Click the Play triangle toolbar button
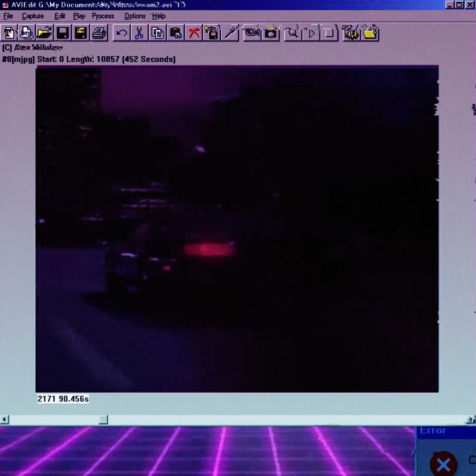 pos(311,33)
